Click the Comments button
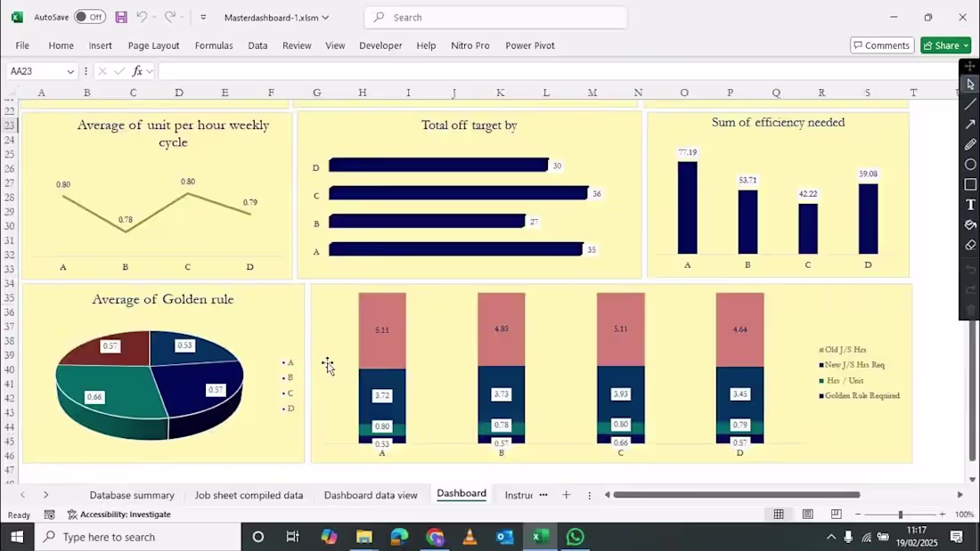980x551 pixels. coord(881,45)
